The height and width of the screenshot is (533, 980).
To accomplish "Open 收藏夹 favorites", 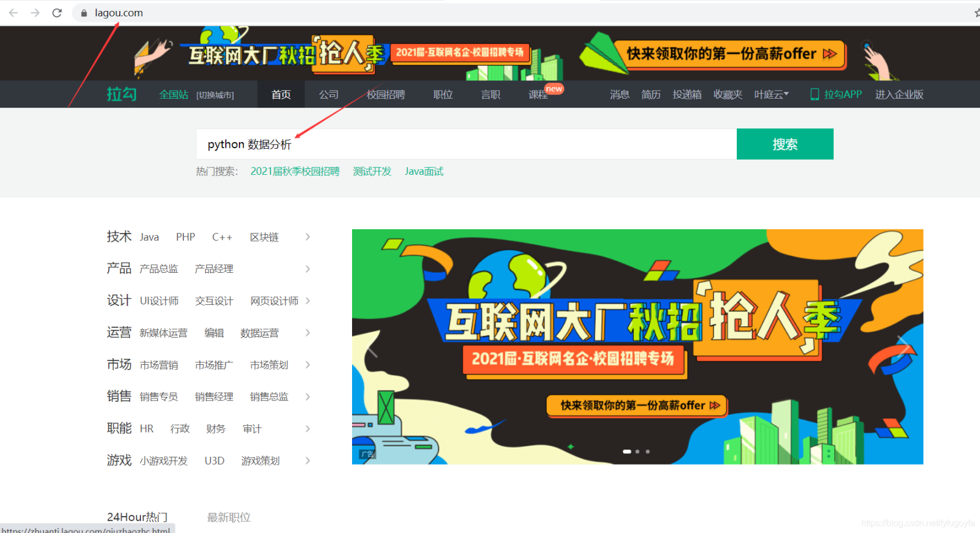I will coord(728,94).
